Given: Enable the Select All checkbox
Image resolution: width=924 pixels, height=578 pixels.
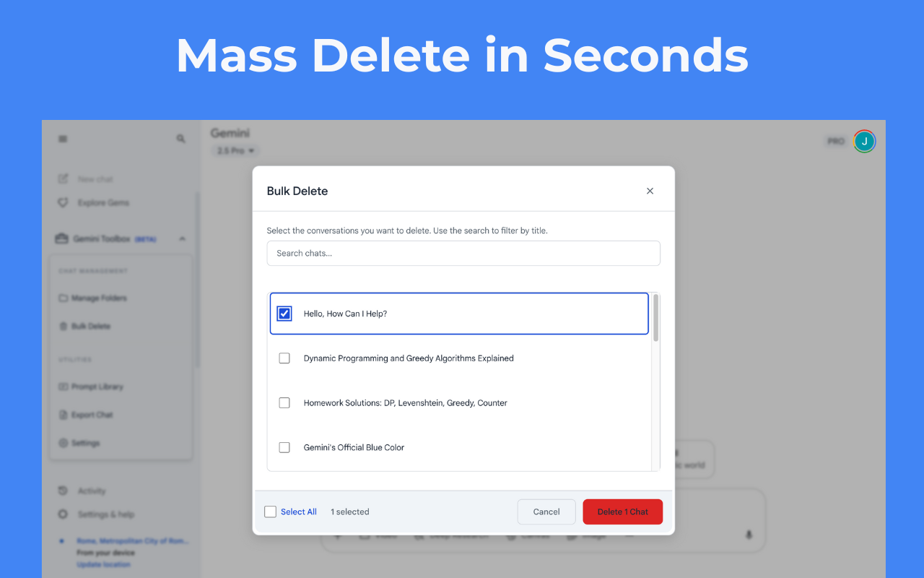Looking at the screenshot, I should point(270,512).
